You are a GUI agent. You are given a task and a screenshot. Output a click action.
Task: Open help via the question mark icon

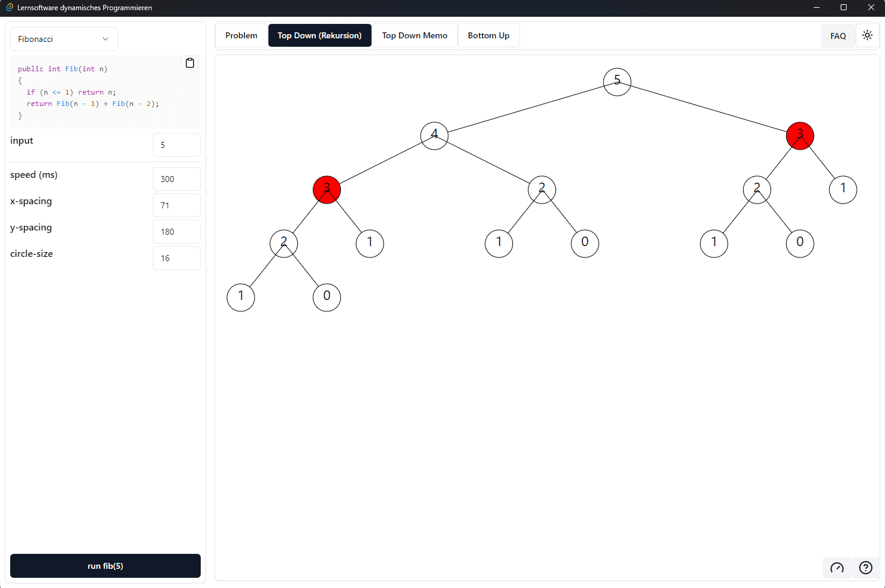pyautogui.click(x=865, y=567)
